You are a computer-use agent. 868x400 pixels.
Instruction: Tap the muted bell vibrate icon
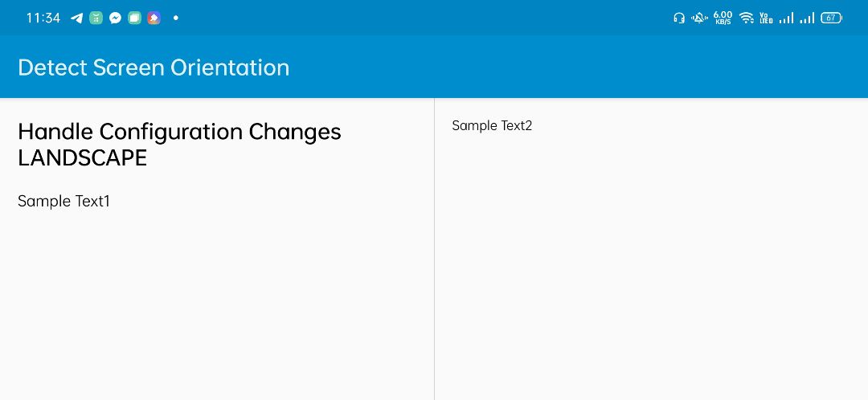(700, 18)
